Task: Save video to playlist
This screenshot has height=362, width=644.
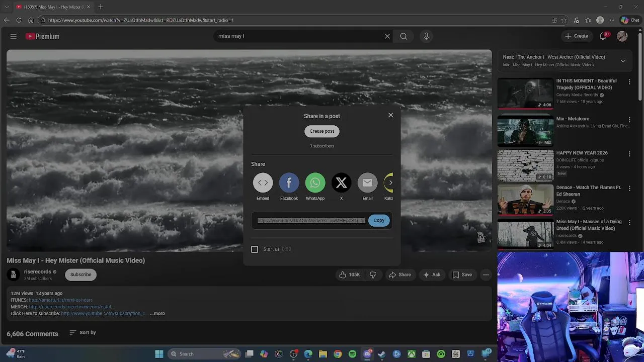Action: coord(462,275)
